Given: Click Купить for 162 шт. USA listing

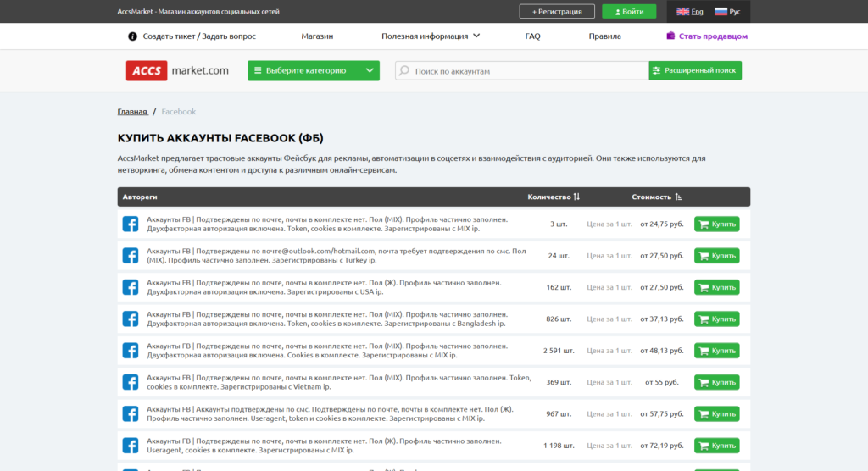Looking at the screenshot, I should [717, 287].
